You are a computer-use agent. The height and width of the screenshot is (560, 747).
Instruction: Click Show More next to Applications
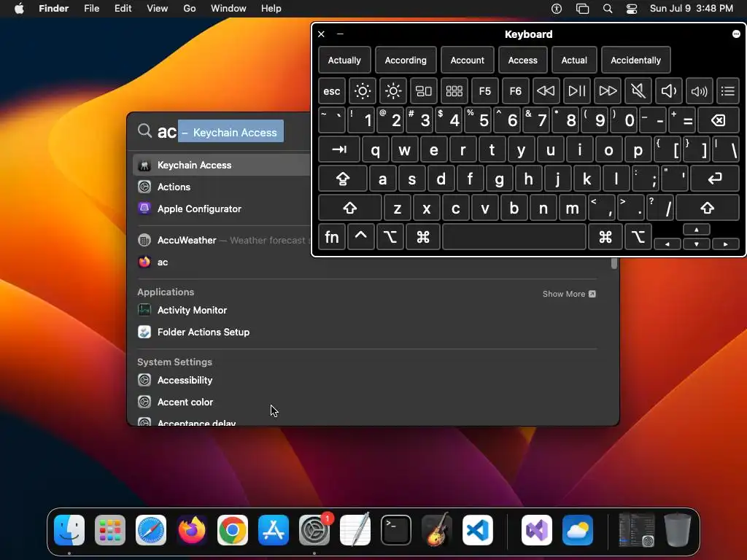569,294
